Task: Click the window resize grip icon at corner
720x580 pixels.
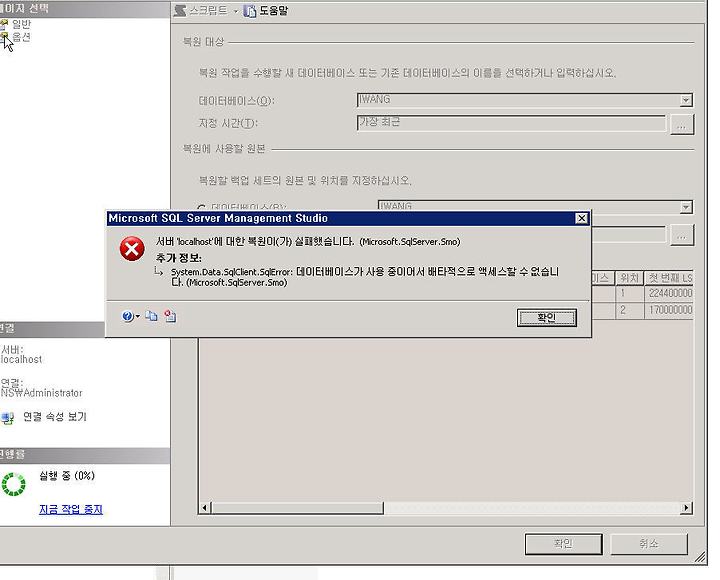Action: (700, 557)
